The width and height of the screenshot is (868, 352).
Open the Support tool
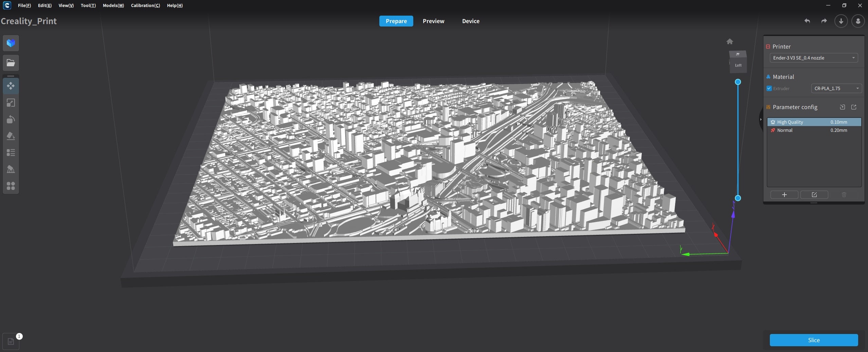coord(11,169)
